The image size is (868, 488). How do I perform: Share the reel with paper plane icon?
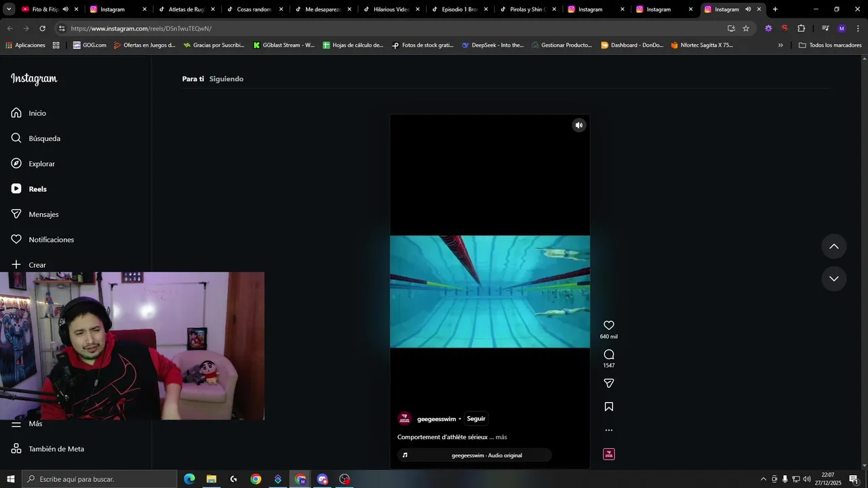tap(609, 383)
